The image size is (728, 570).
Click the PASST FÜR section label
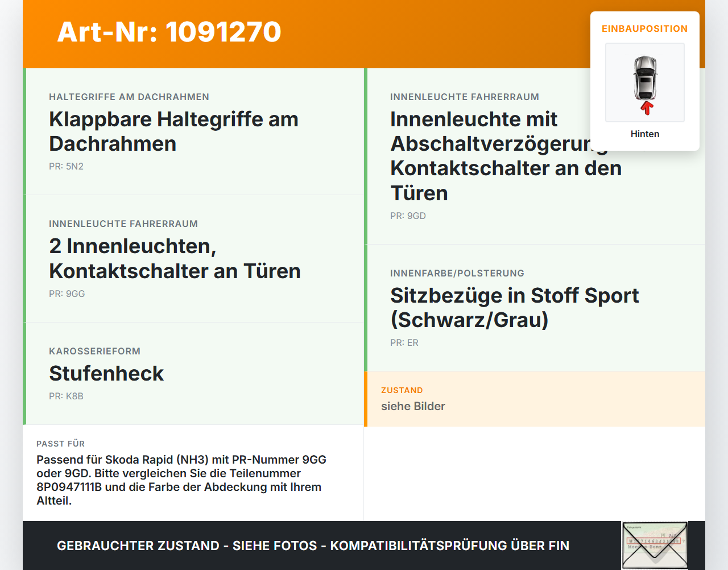pyautogui.click(x=60, y=444)
